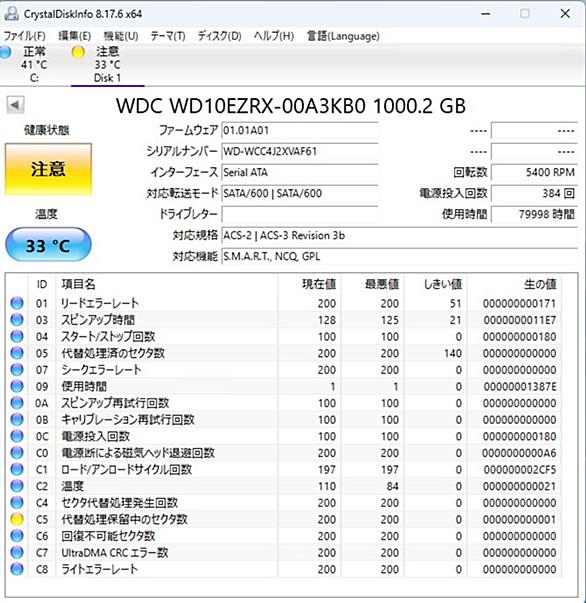Select the C: drive tab showing 41 °C
Viewport: 586px width, 603px height.
click(34, 64)
